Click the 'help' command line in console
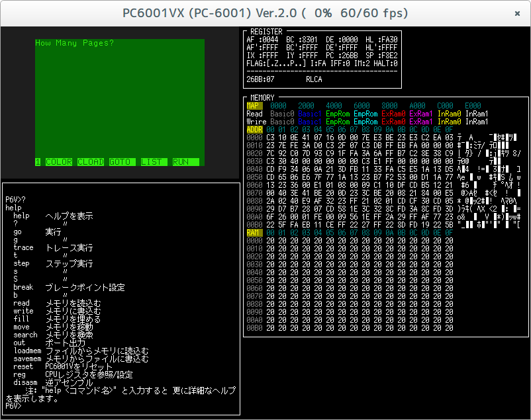The height and width of the screenshot is (420, 531). click(x=13, y=208)
